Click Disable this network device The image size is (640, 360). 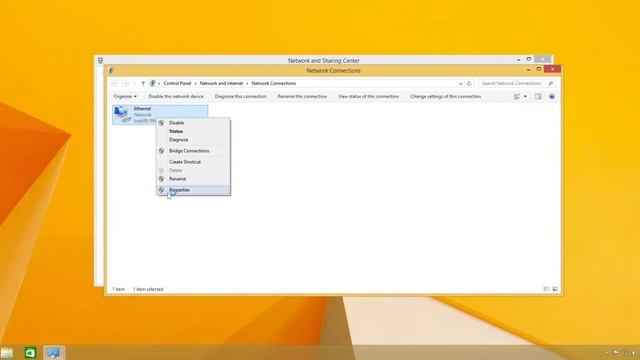(x=176, y=97)
